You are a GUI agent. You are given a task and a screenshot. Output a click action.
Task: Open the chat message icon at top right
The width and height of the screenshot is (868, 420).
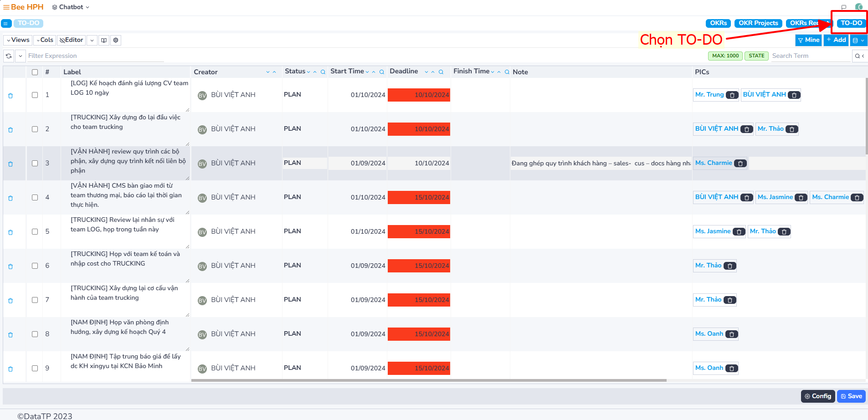click(844, 7)
